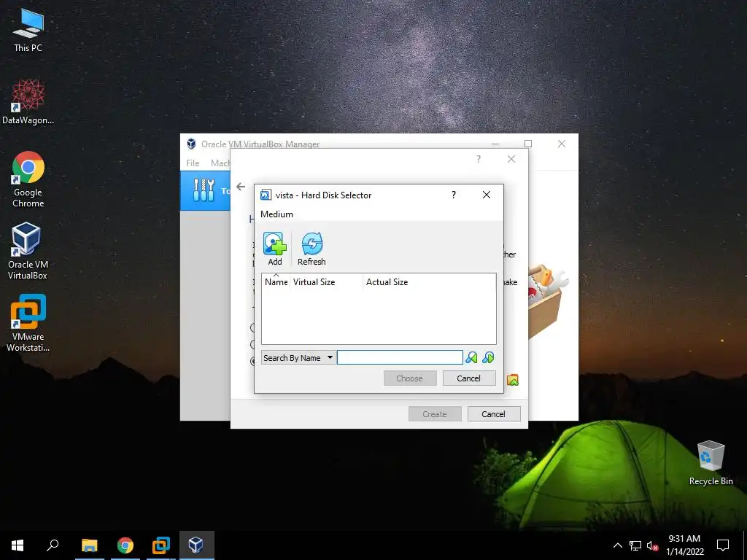Open the clock and date flyout
Image resolution: width=747 pixels, height=560 pixels.
click(684, 545)
